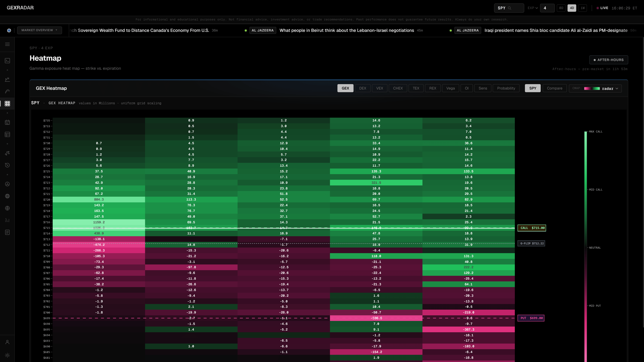Open the EXP dropdown chevron
This screenshot has width=644, height=362.
click(536, 8)
